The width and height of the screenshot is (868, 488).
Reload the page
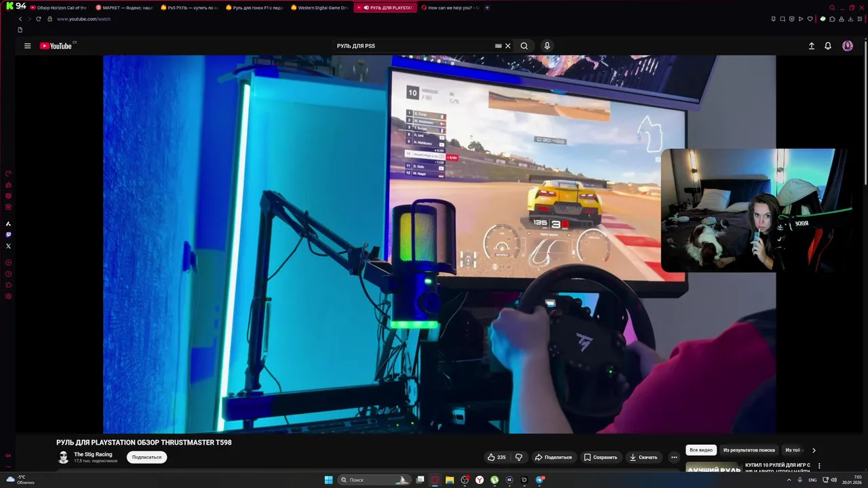point(39,19)
